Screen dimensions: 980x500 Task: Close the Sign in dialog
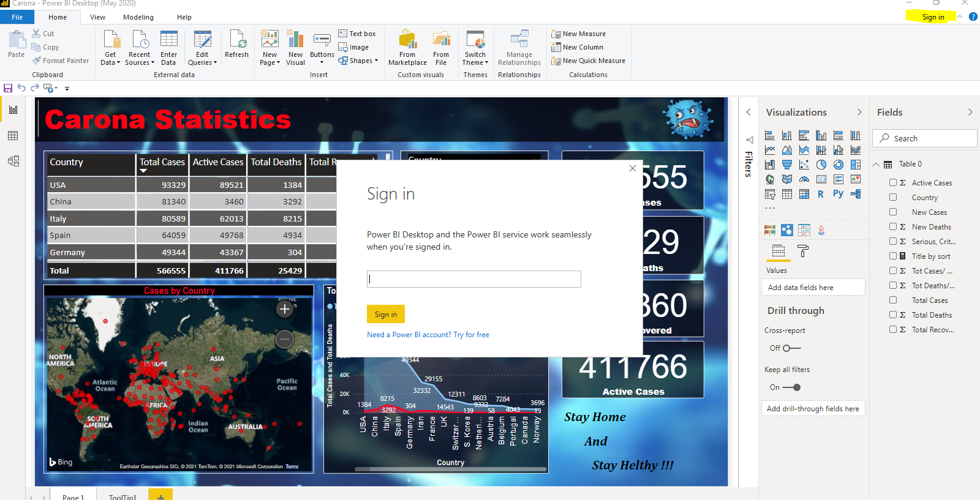point(633,168)
